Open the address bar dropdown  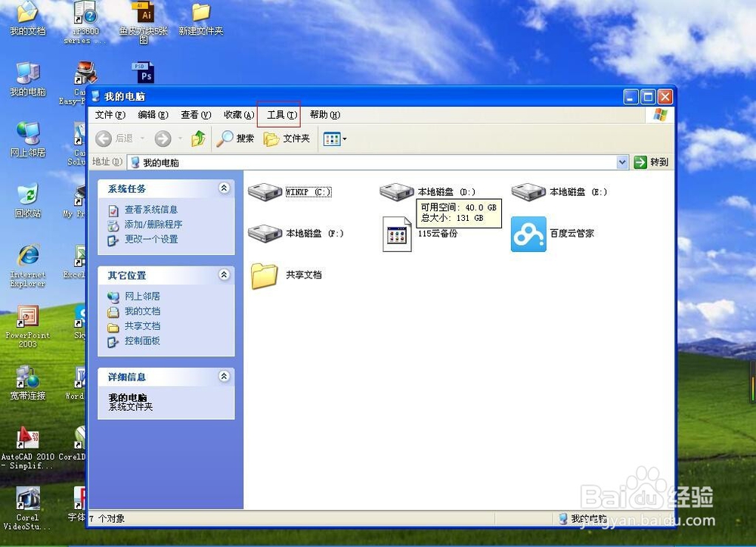pyautogui.click(x=622, y=162)
